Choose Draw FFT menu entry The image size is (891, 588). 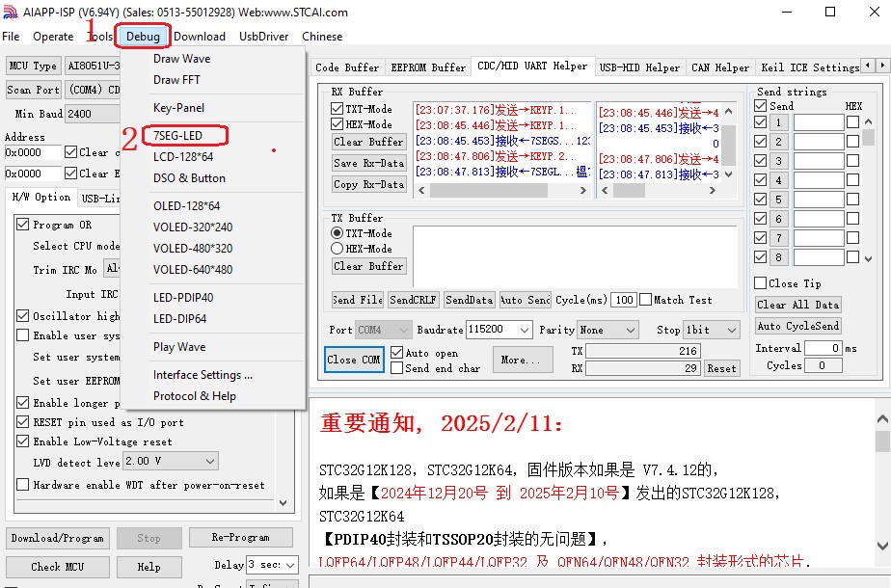tap(176, 80)
